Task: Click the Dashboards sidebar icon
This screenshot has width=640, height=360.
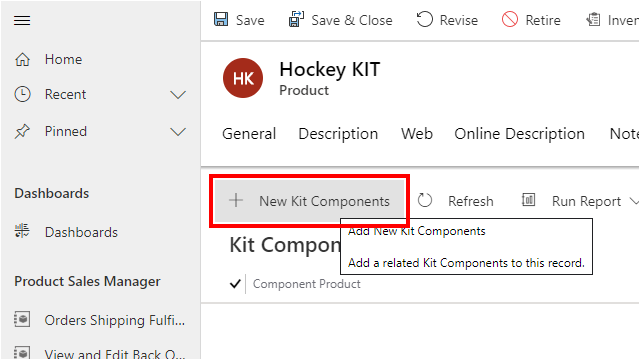Action: coord(22,231)
